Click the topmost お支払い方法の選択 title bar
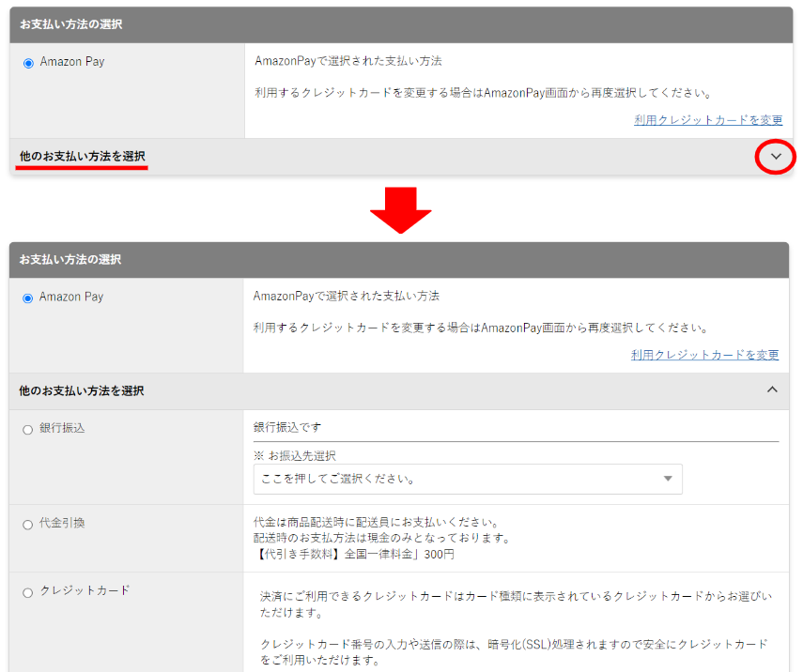Screen dimensions: 803x672 tap(401, 24)
